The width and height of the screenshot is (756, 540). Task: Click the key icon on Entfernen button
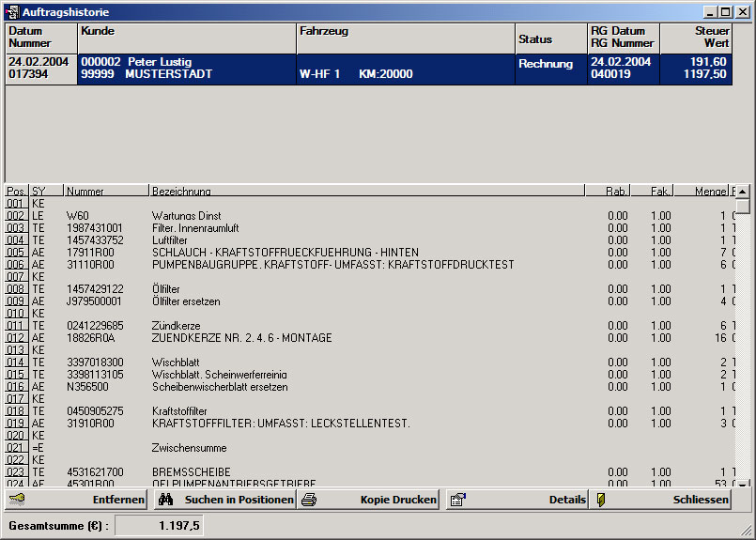pos(16,500)
